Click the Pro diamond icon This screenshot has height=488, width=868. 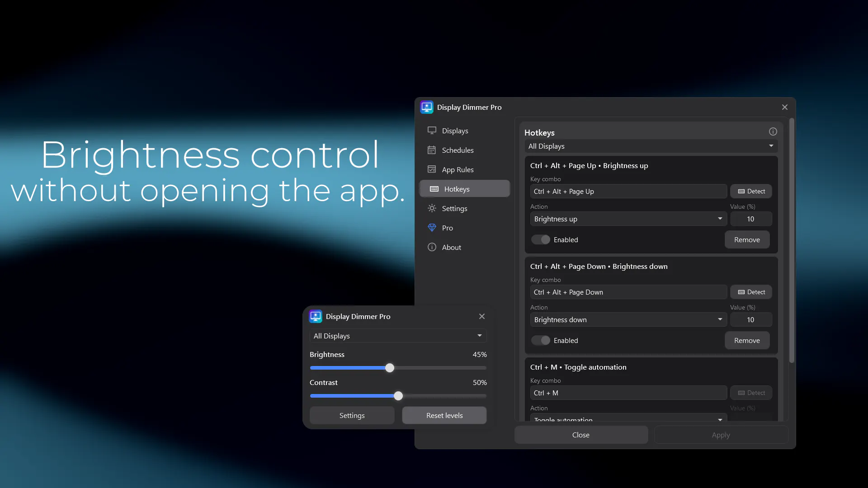432,228
